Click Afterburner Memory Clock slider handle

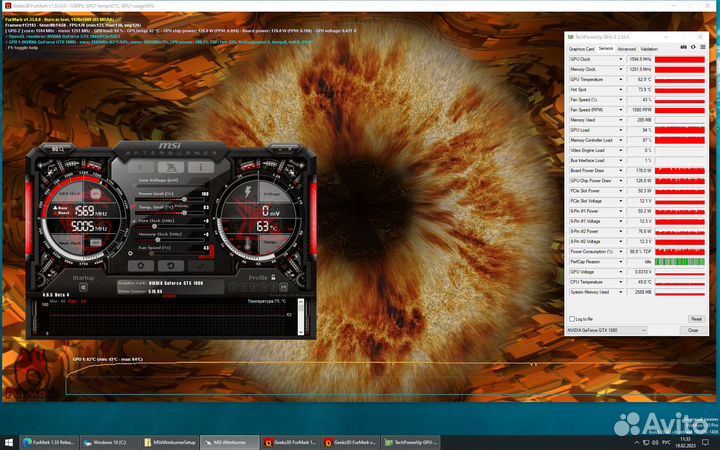158,240
